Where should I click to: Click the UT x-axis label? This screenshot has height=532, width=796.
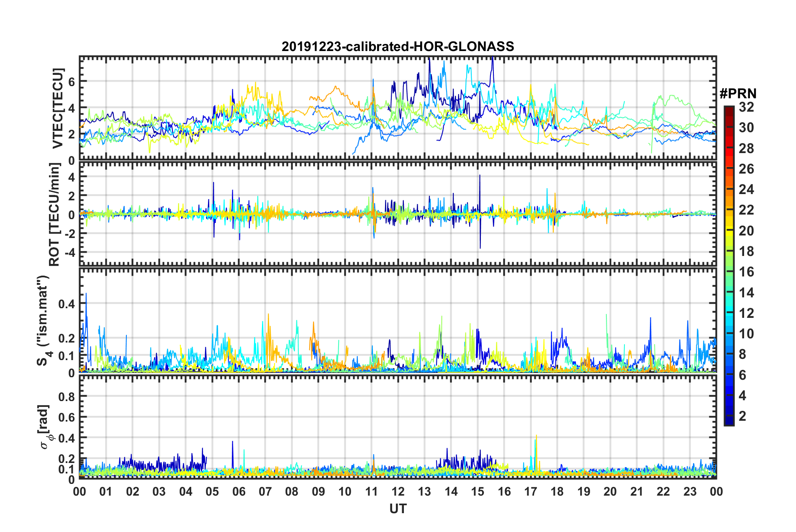[398, 508]
